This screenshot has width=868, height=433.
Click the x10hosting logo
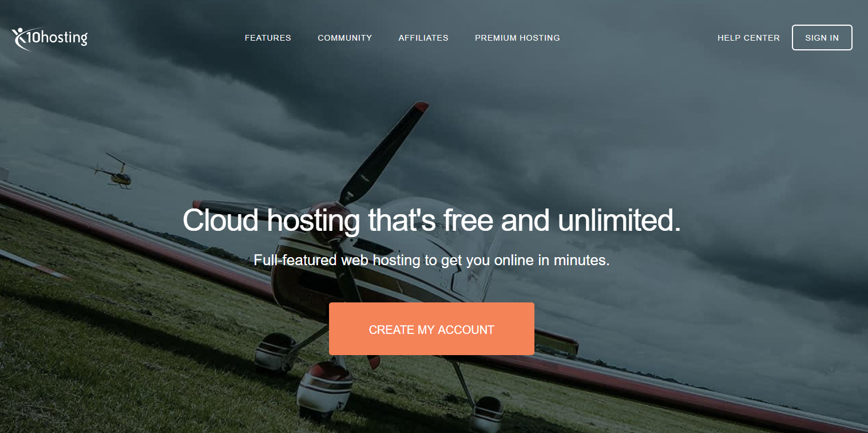click(x=50, y=38)
